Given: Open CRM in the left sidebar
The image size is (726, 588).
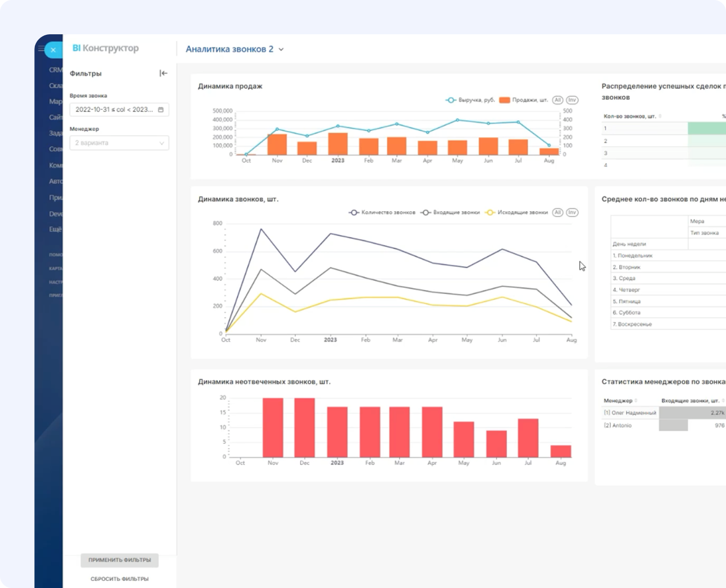Looking at the screenshot, I should [x=55, y=70].
